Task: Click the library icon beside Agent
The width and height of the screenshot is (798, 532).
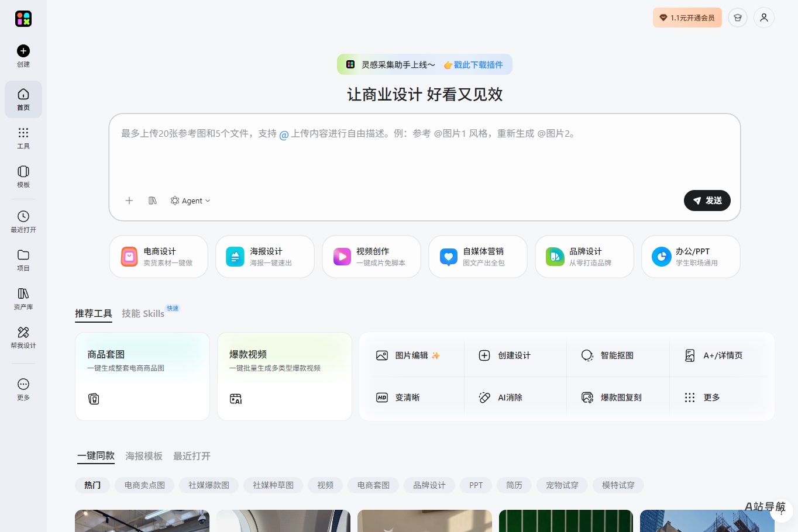Action: click(153, 201)
